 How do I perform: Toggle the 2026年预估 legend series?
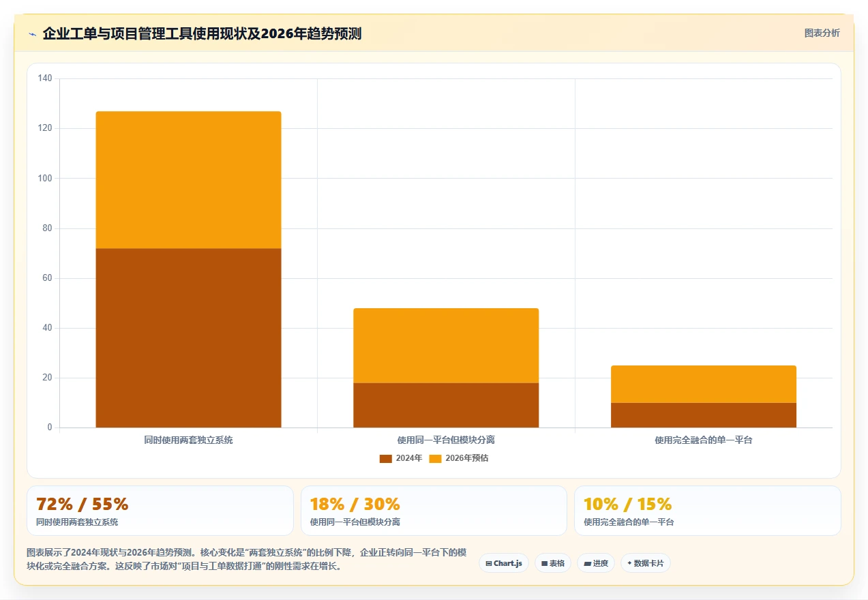click(x=459, y=458)
